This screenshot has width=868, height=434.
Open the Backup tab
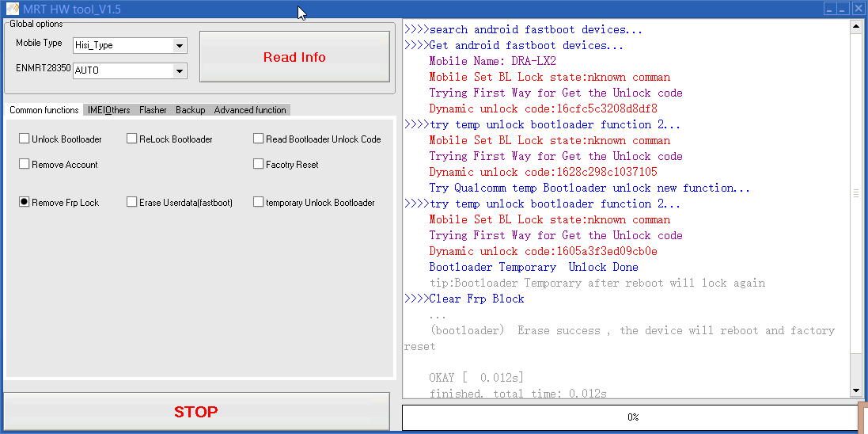click(x=191, y=110)
